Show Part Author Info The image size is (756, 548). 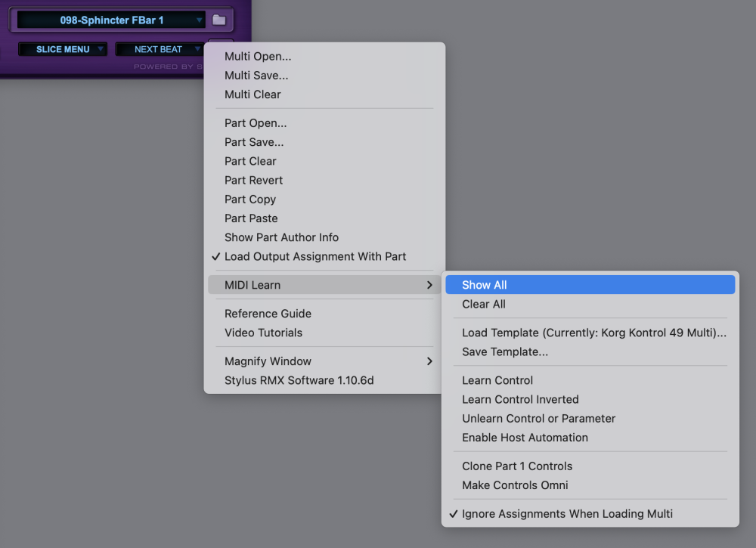pyautogui.click(x=281, y=237)
